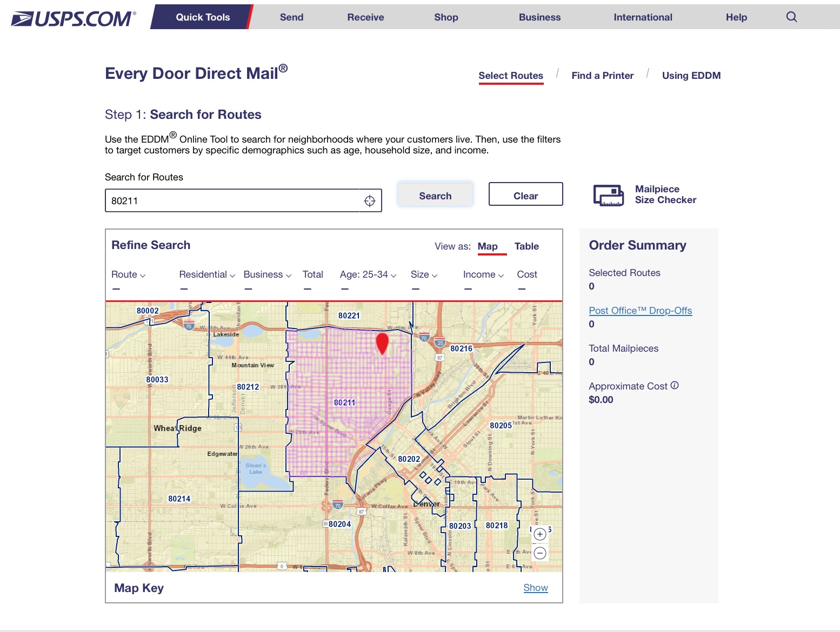Open the Shop menu
Image resolution: width=840 pixels, height=632 pixels.
coord(446,17)
